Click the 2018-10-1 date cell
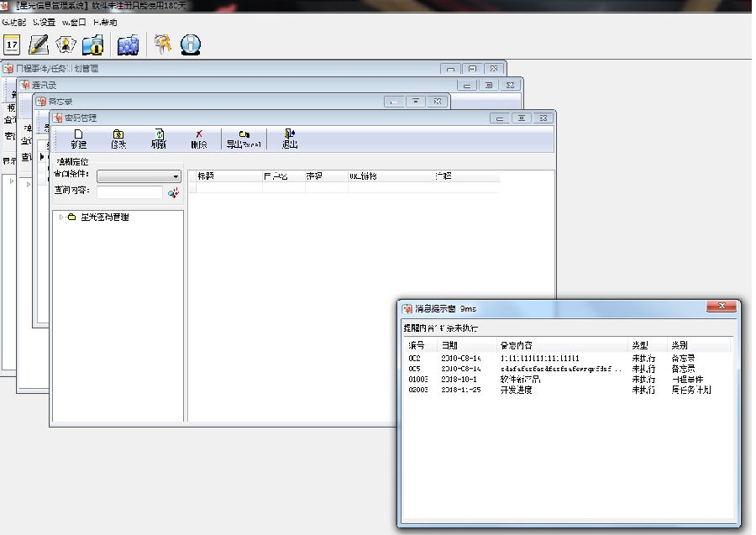Image resolution: width=756 pixels, height=535 pixels. (x=459, y=380)
